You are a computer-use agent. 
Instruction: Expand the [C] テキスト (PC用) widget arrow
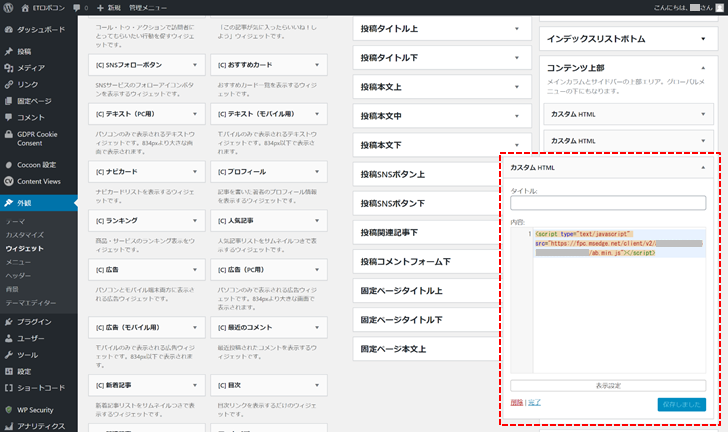pos(195,114)
